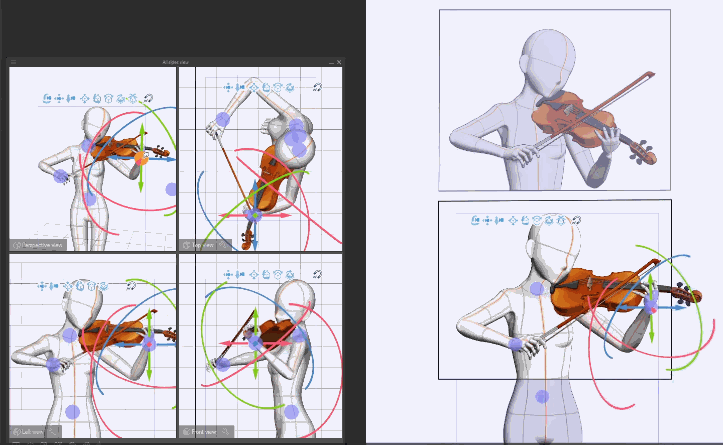The image size is (723, 445).
Task: Click root manipulator center in Top view
Action: point(255,215)
